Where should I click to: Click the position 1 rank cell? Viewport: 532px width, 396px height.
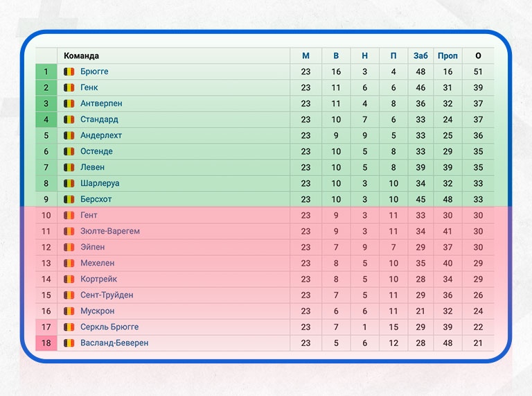[x=46, y=71]
